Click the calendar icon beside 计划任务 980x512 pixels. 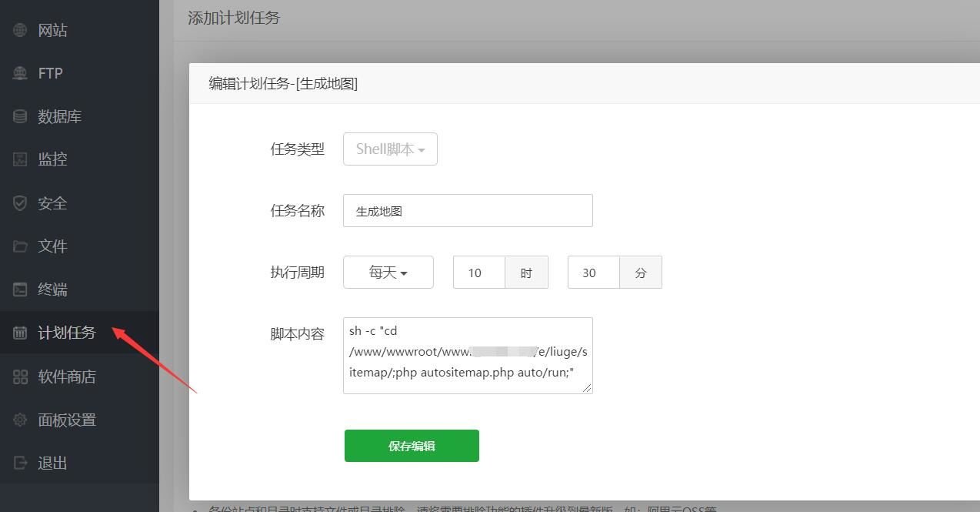click(x=21, y=333)
